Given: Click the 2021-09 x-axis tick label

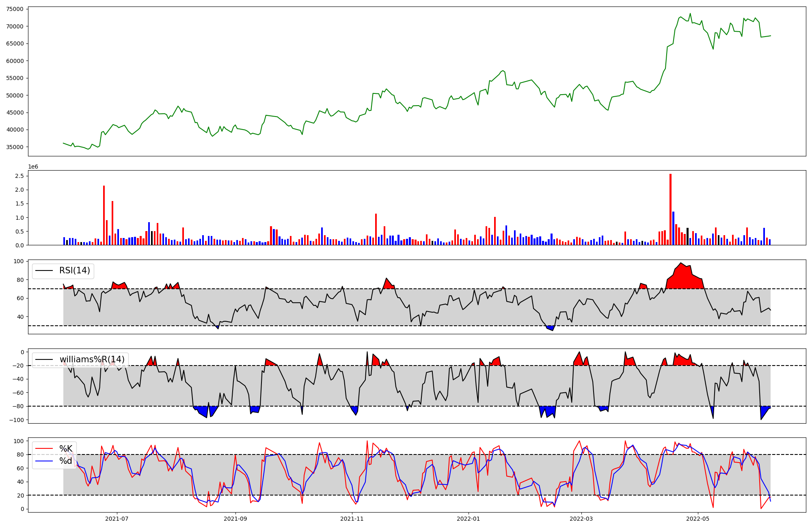Looking at the screenshot, I should (x=235, y=519).
